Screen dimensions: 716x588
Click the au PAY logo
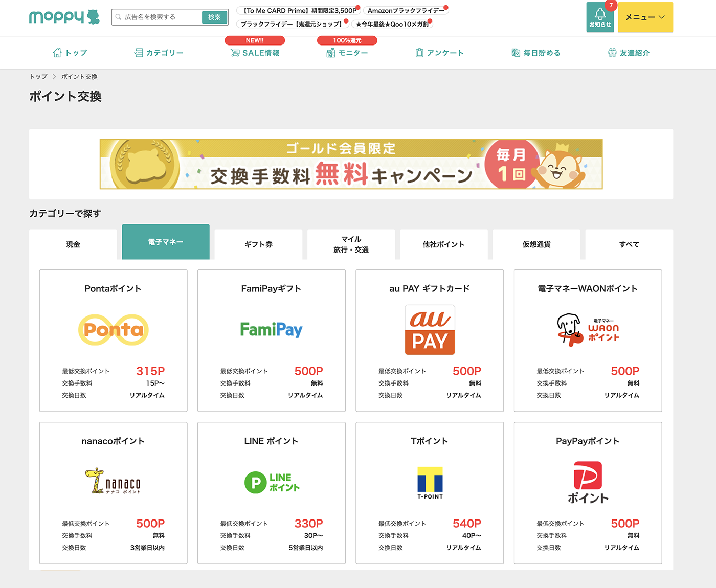pos(430,330)
